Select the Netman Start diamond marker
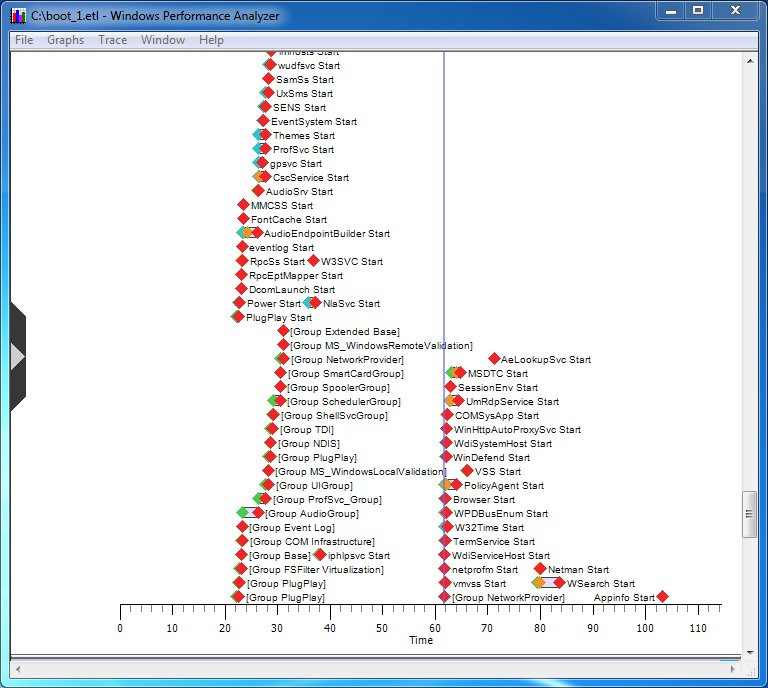 (x=540, y=569)
